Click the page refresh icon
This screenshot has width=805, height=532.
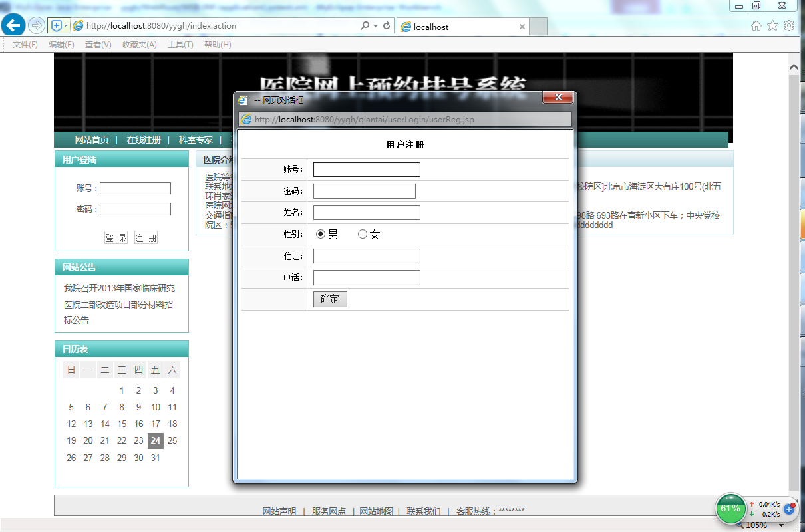387,26
